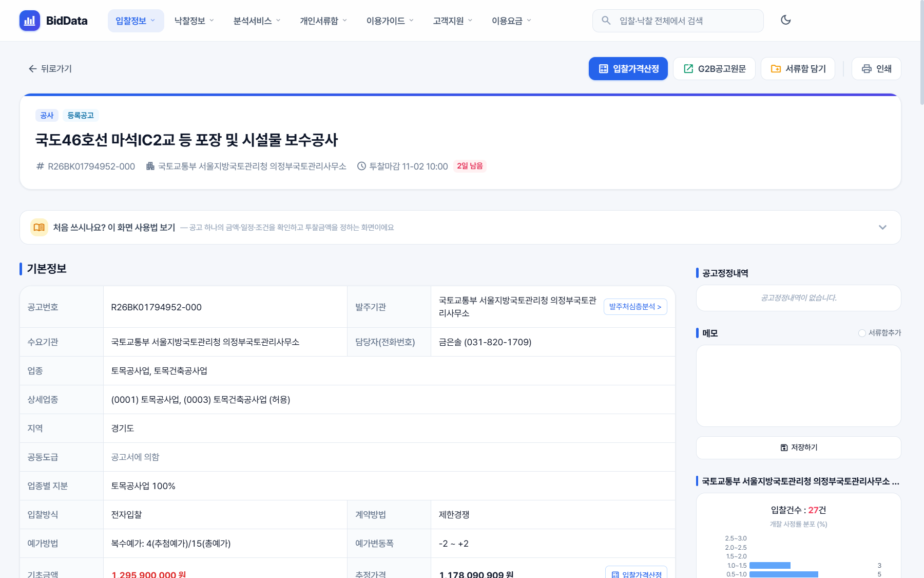Expand the 분석서비스 menu
Viewport: 924px width, 578px height.
coord(257,21)
